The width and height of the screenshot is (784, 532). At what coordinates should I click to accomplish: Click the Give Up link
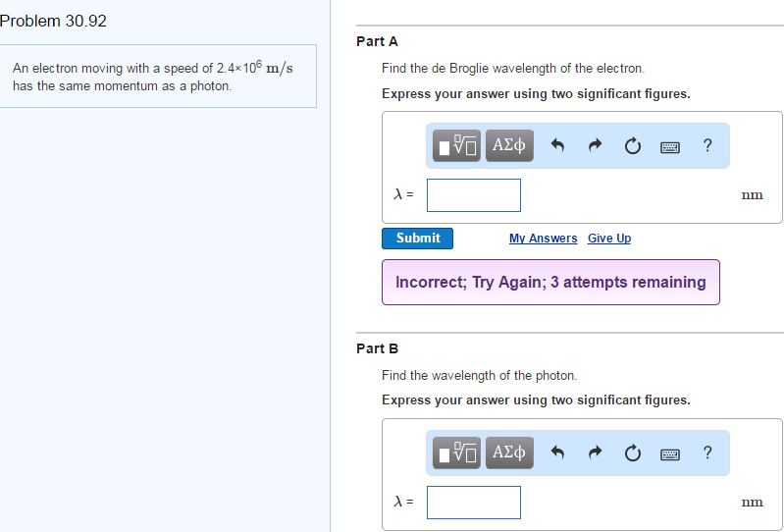(x=609, y=239)
